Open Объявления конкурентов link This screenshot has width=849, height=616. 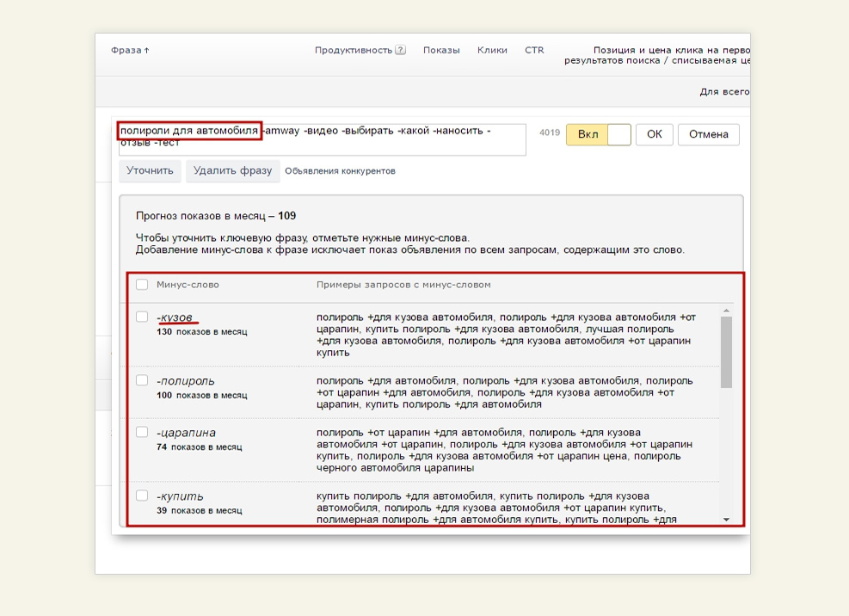pyautogui.click(x=340, y=171)
